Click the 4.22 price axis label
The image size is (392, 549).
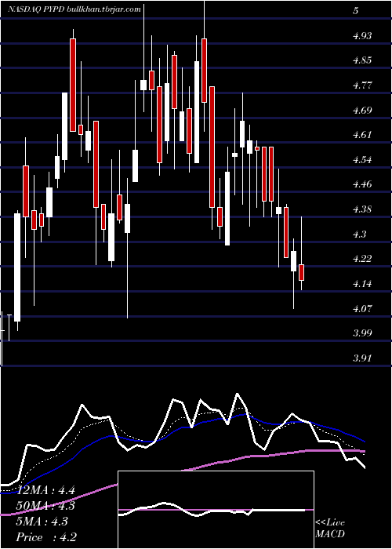pyautogui.click(x=362, y=259)
